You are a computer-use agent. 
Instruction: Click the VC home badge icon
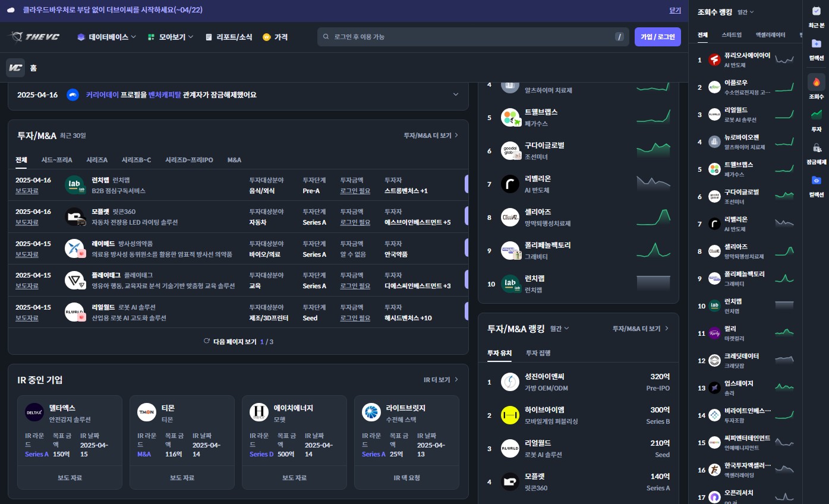click(x=15, y=68)
